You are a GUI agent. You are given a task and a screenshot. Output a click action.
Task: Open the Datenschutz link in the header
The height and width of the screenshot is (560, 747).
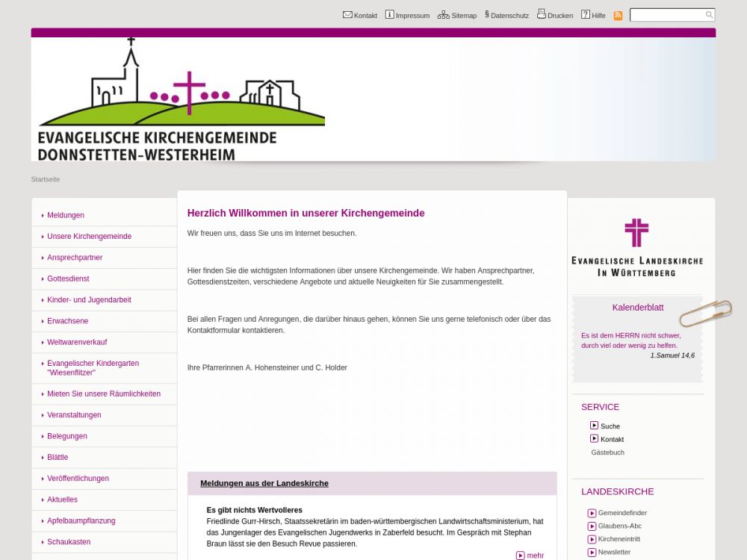tap(509, 16)
